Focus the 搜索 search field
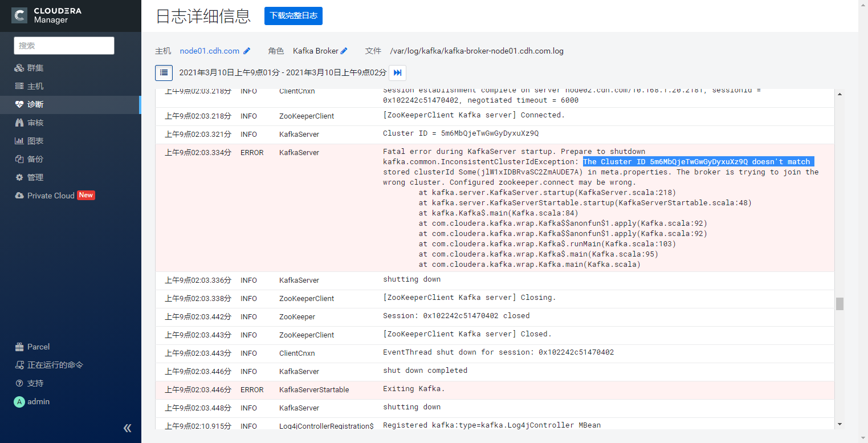Viewport: 868px width, 443px height. click(64, 46)
